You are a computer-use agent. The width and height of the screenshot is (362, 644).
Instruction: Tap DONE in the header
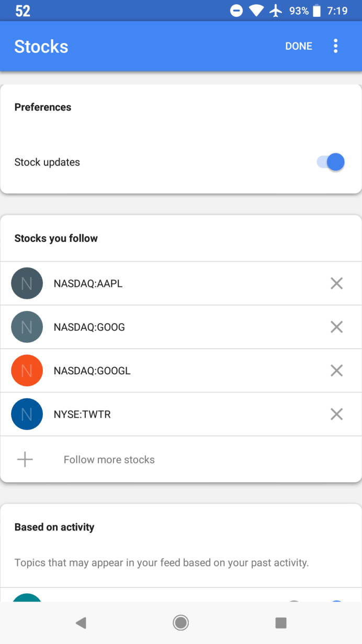tap(299, 46)
